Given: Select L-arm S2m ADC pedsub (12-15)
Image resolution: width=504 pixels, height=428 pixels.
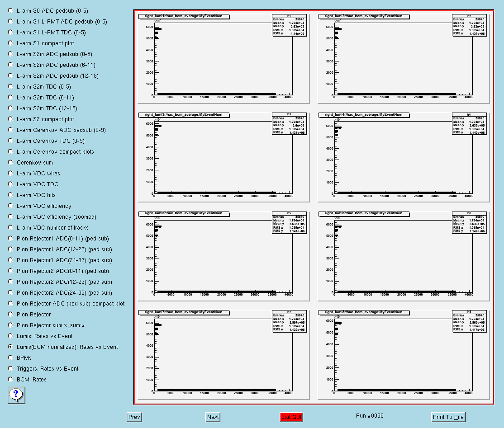Looking at the screenshot, I should coord(10,76).
